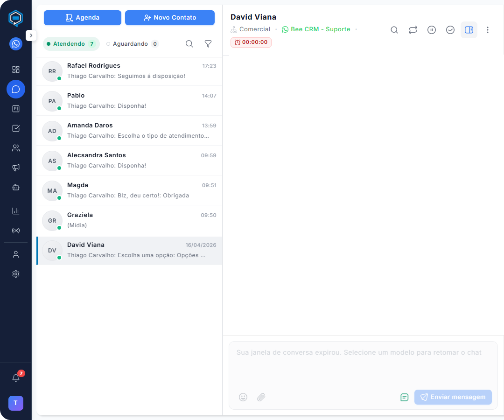This screenshot has width=504, height=420.
Task: Open the chatbot robot icon in sidebar
Action: [x=16, y=187]
